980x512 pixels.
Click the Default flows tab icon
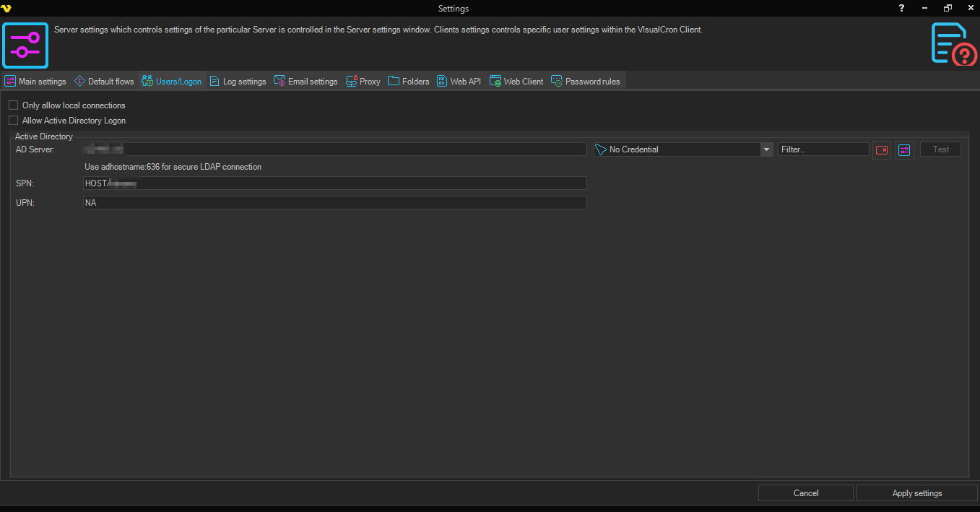(x=79, y=82)
